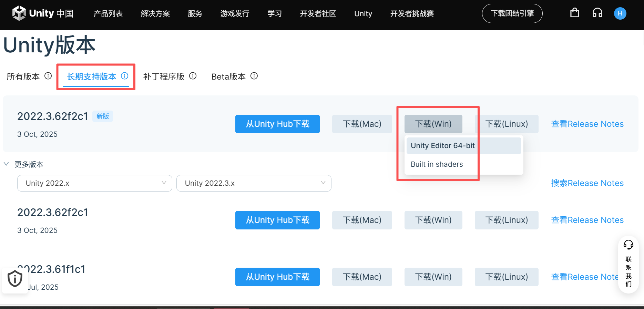Click 下载团结引擎 button

(512, 13)
